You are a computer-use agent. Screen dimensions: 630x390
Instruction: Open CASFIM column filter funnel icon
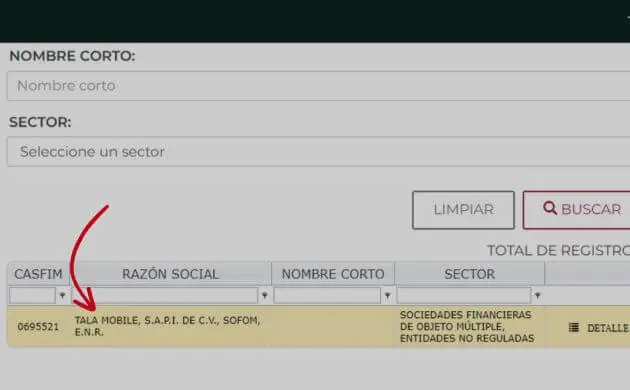[62, 296]
